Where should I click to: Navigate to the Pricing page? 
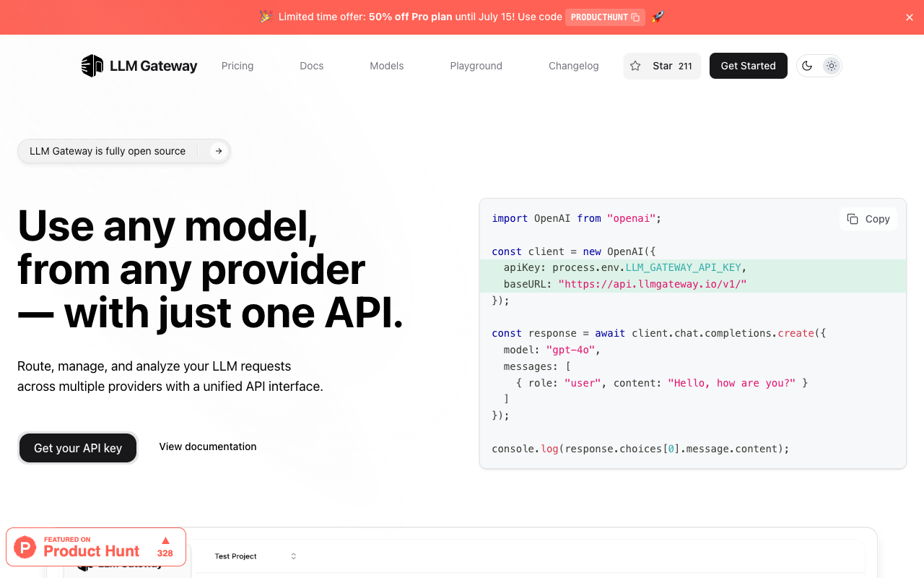237,66
